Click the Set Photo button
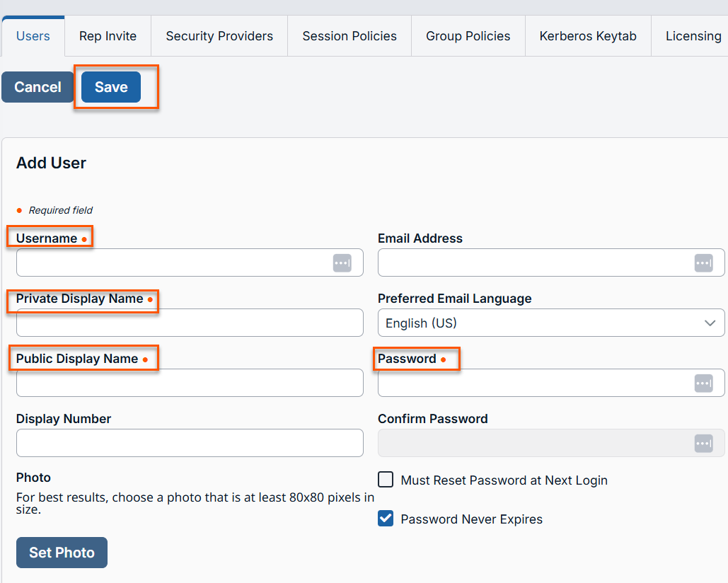This screenshot has height=583, width=728. coord(62,553)
